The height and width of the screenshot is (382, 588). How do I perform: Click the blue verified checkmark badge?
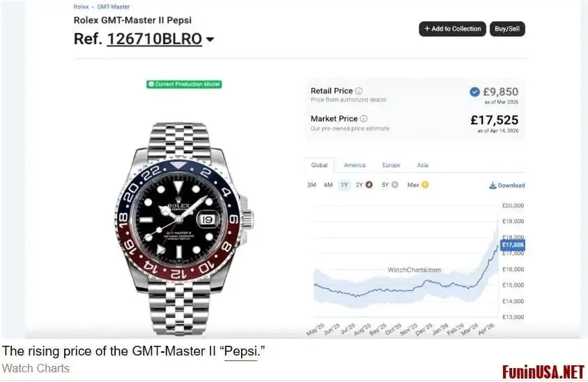[x=474, y=91]
